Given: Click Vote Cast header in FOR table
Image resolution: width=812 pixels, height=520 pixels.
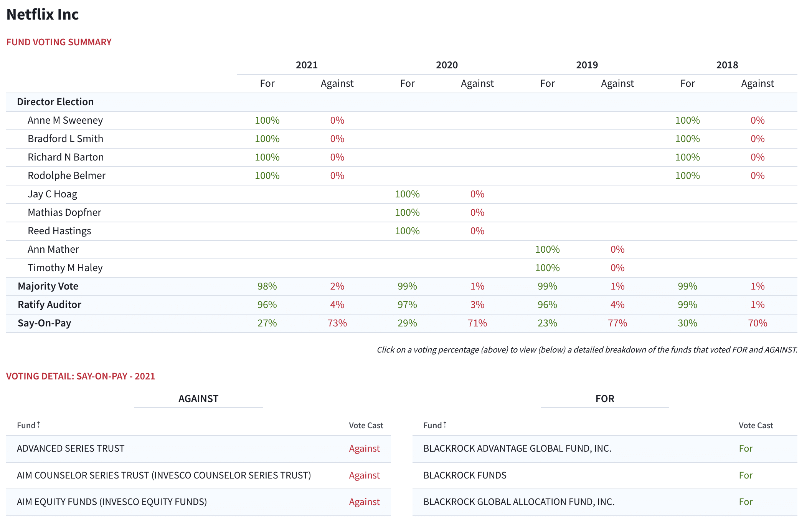Looking at the screenshot, I should pos(756,426).
